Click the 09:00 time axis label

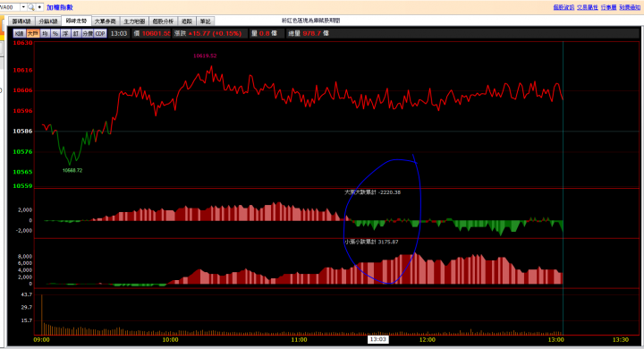[41, 340]
